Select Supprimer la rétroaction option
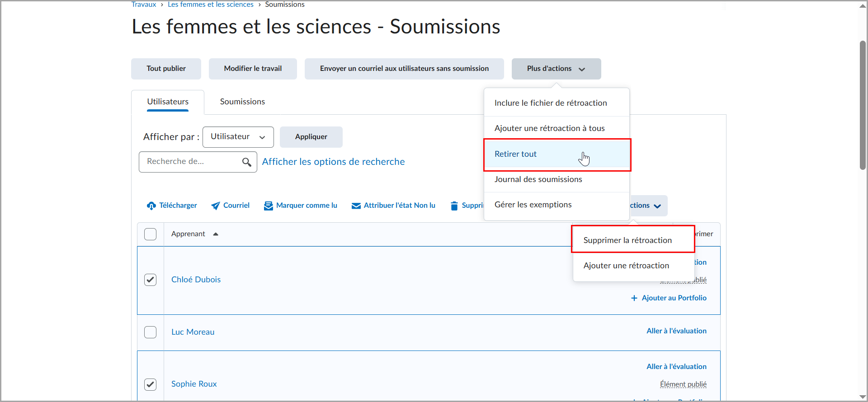Screen dimensions: 868x402 tap(633, 240)
